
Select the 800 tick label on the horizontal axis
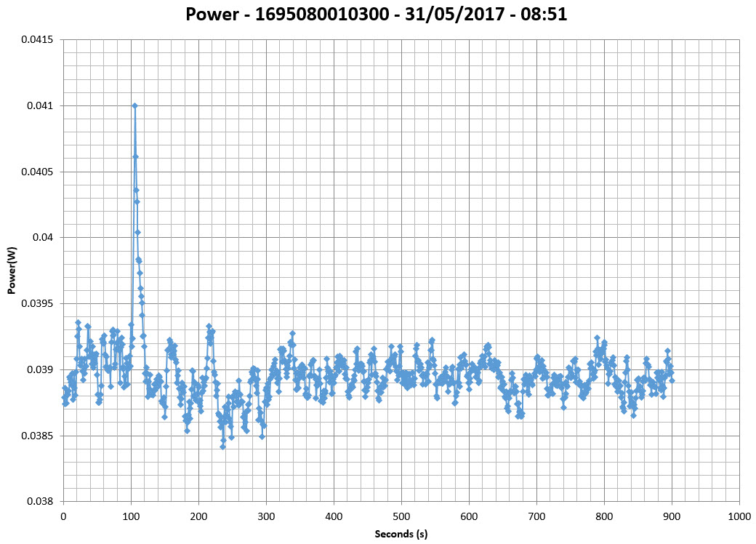tap(604, 516)
